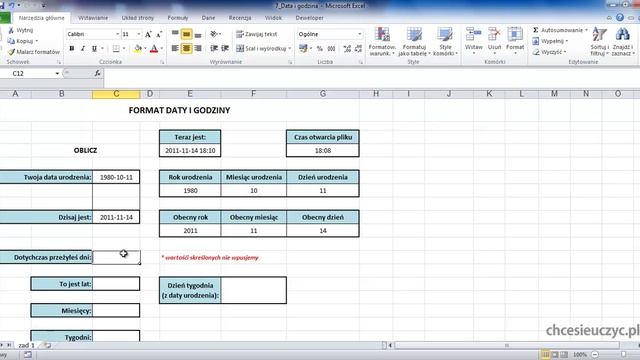
Task: Open Znajdź i zaznacz binoculars menu
Action: (622, 41)
